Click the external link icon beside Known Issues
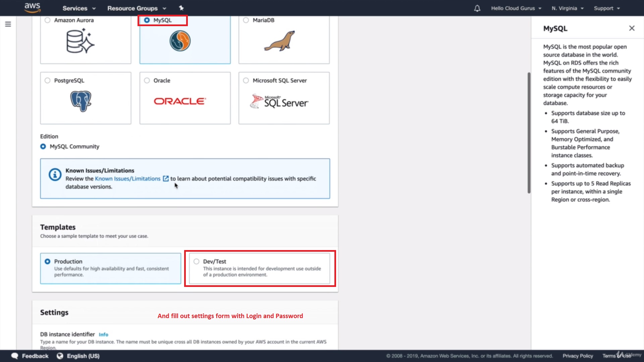 [x=166, y=179]
